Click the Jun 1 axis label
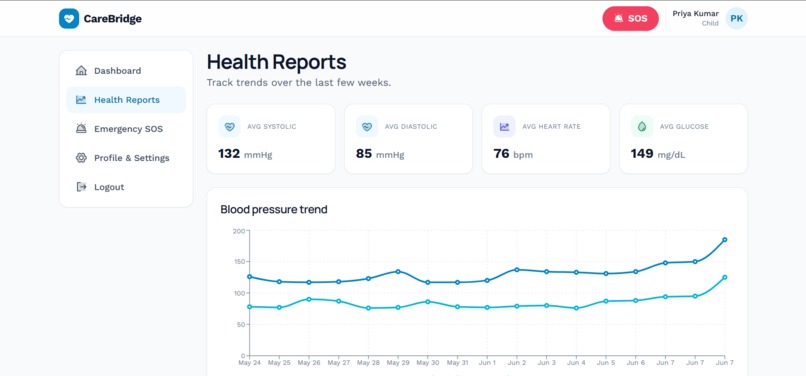The height and width of the screenshot is (376, 806). (487, 363)
